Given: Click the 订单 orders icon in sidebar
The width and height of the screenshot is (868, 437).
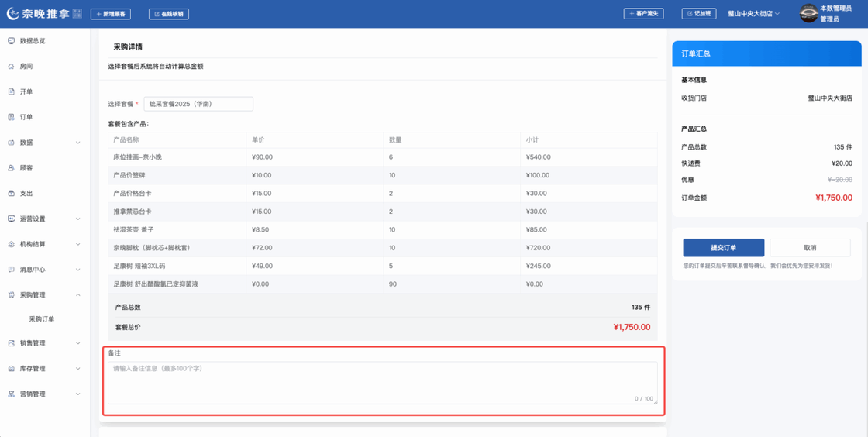Looking at the screenshot, I should (x=11, y=118).
